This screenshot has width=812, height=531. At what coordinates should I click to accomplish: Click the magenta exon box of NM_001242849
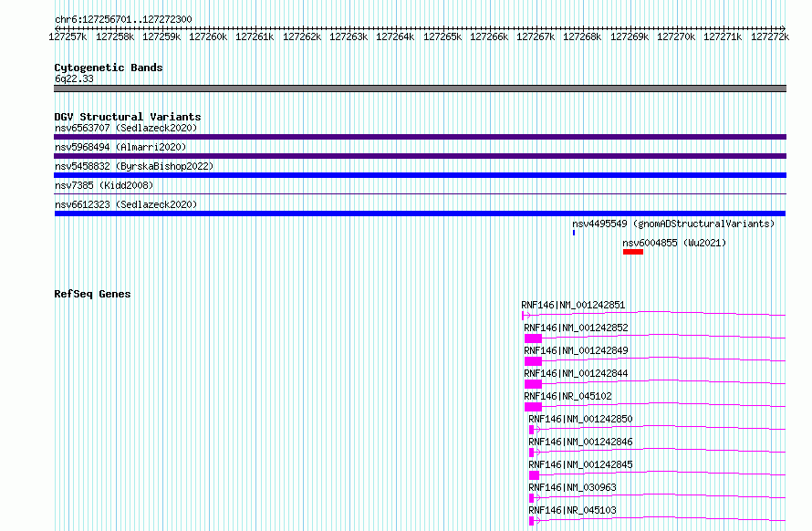pos(533,361)
